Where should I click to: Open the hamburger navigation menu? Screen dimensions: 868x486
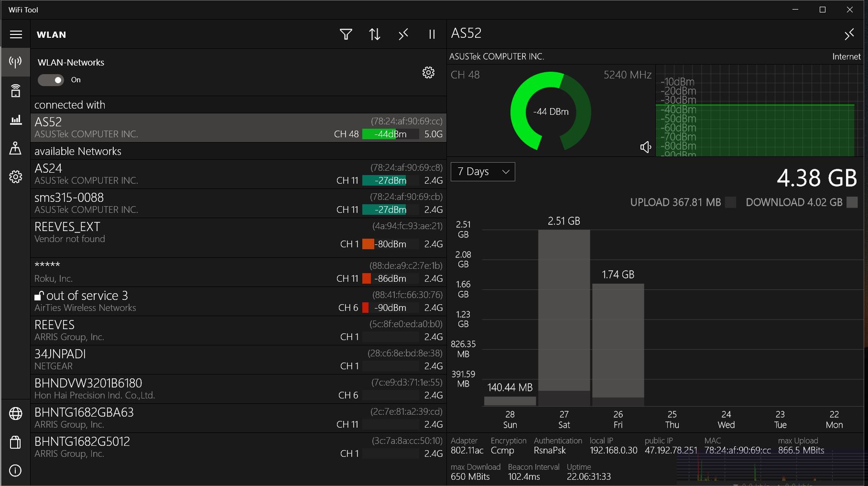(16, 34)
